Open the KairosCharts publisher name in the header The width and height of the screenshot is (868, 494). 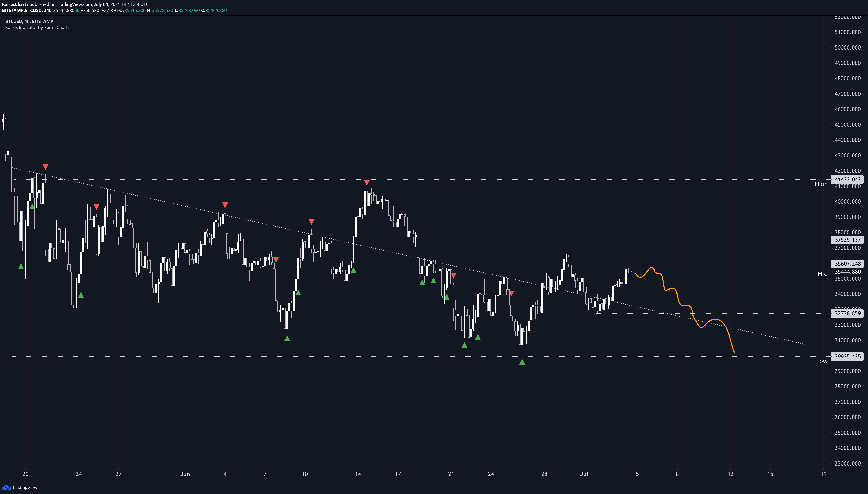15,4
